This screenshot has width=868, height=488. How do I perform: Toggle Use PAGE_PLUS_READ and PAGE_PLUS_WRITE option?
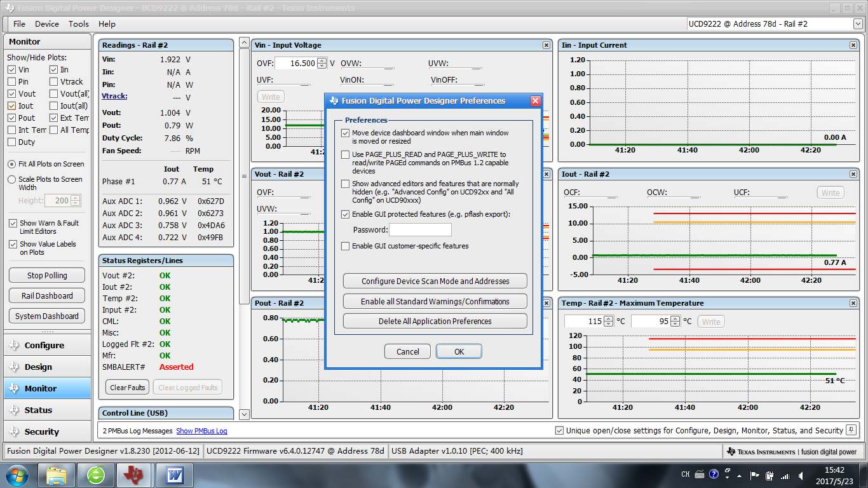[x=346, y=154]
